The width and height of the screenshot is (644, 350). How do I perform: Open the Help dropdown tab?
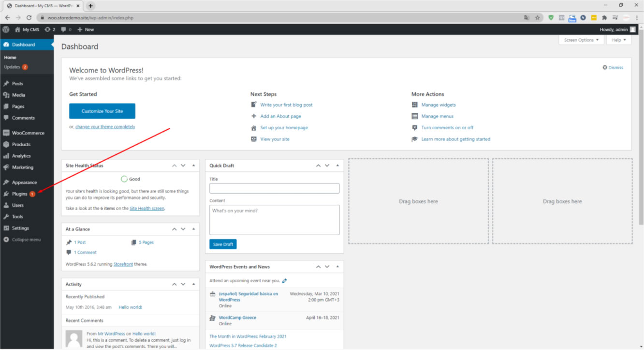click(619, 40)
